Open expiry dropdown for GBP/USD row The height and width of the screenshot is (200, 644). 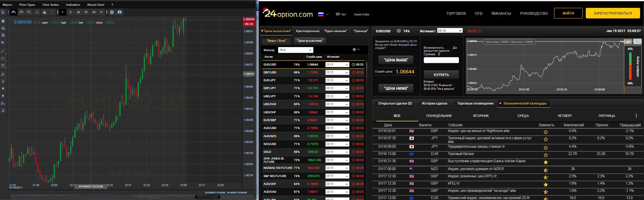[337, 73]
